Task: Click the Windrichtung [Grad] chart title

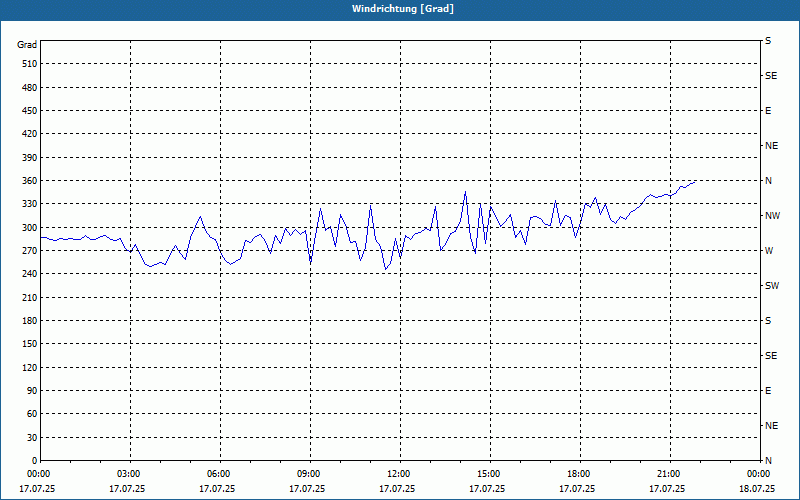Action: pyautogui.click(x=403, y=9)
